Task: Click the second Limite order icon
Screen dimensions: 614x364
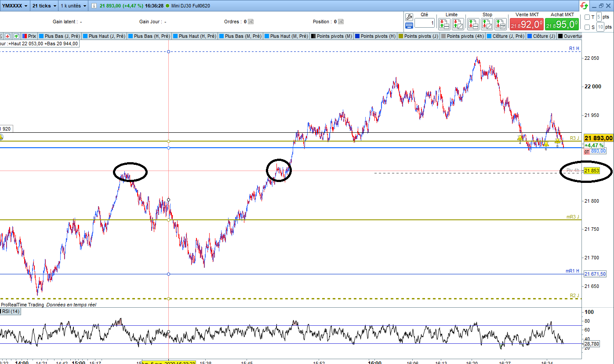Action: pyautogui.click(x=458, y=23)
